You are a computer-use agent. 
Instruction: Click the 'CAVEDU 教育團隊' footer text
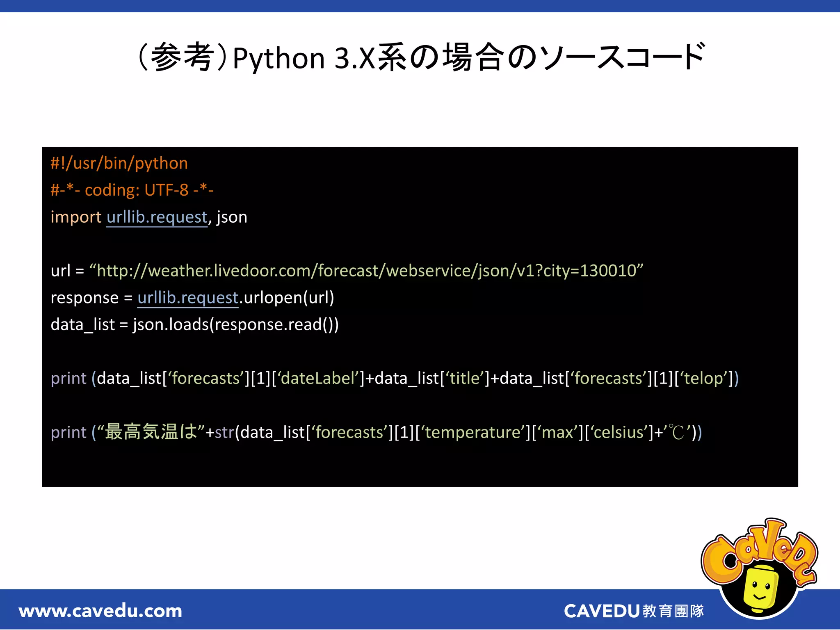pos(634,611)
